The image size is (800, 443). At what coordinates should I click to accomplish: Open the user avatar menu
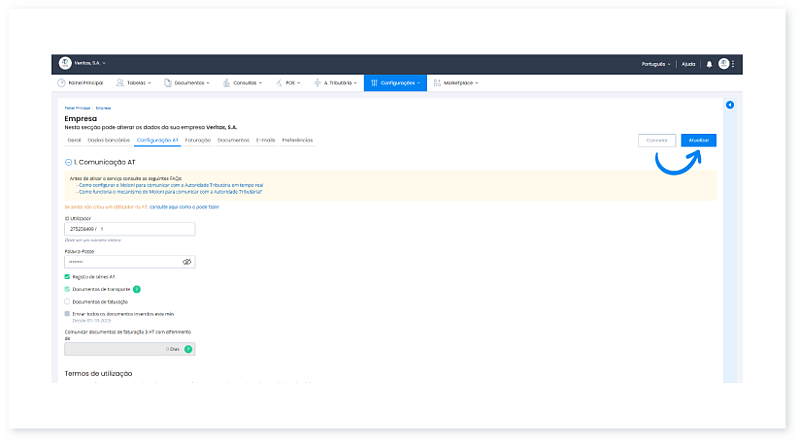click(x=723, y=64)
